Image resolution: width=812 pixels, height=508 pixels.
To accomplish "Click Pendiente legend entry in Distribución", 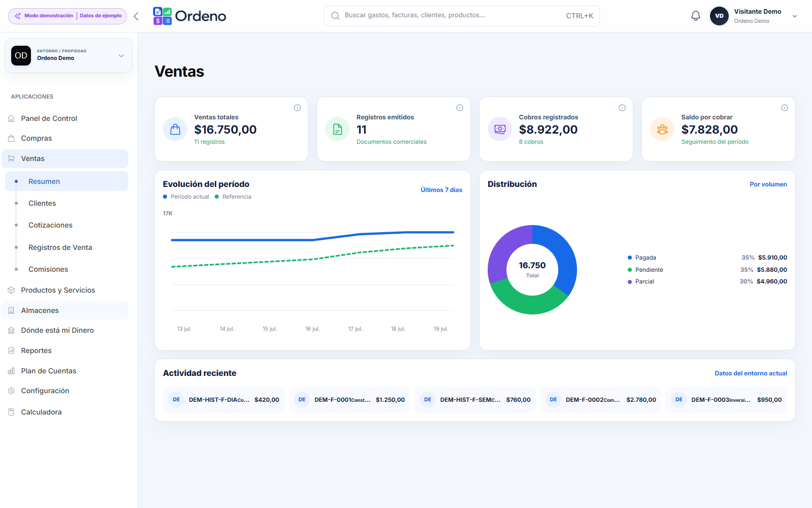I will tap(707, 270).
